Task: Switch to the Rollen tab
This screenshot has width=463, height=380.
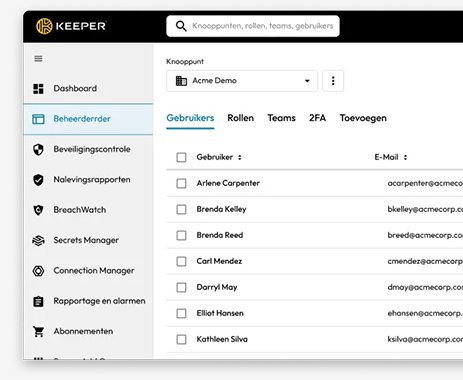Action: point(241,118)
